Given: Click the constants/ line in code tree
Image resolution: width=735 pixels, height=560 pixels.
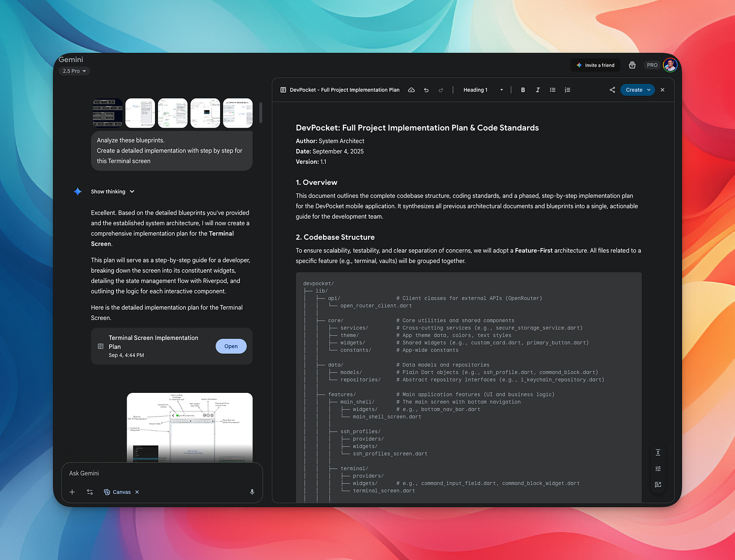Looking at the screenshot, I should coord(355,350).
